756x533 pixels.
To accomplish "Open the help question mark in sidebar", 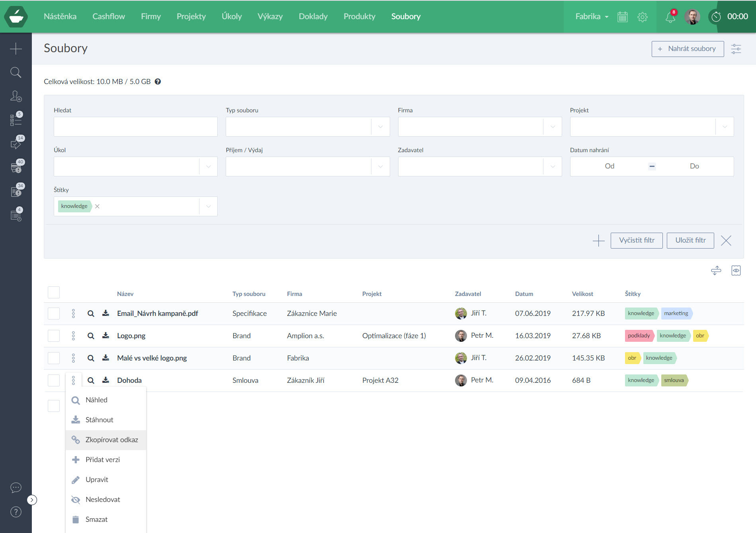I will pos(16,512).
